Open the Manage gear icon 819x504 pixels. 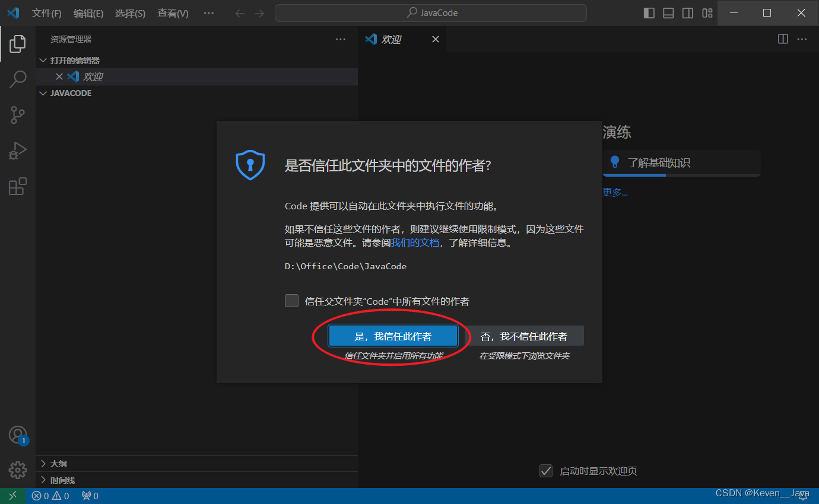[x=18, y=470]
